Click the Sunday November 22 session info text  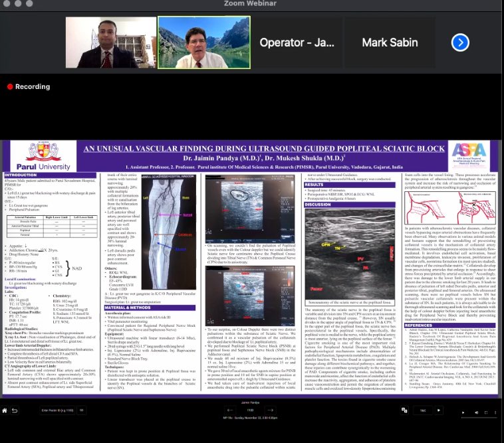250,418
